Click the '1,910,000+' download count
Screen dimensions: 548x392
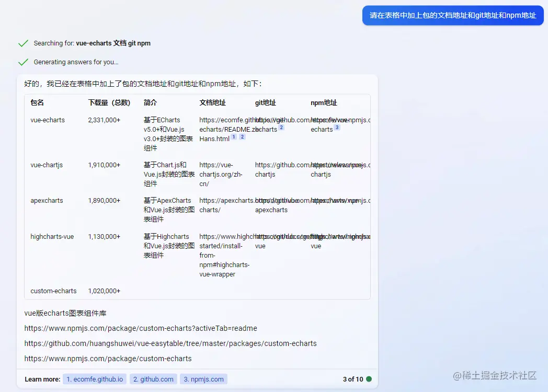[104, 165]
